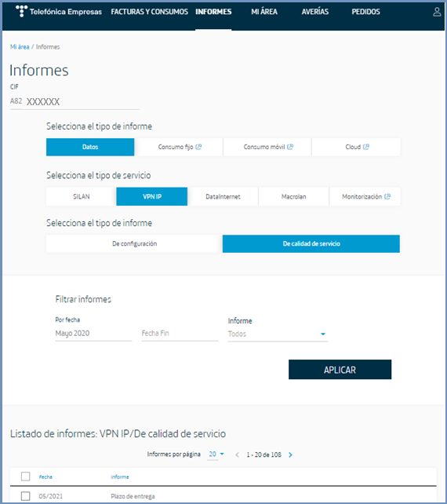Expand the Informe Todos dropdown
Image resolution: width=447 pixels, height=504 pixels.
coord(278,334)
